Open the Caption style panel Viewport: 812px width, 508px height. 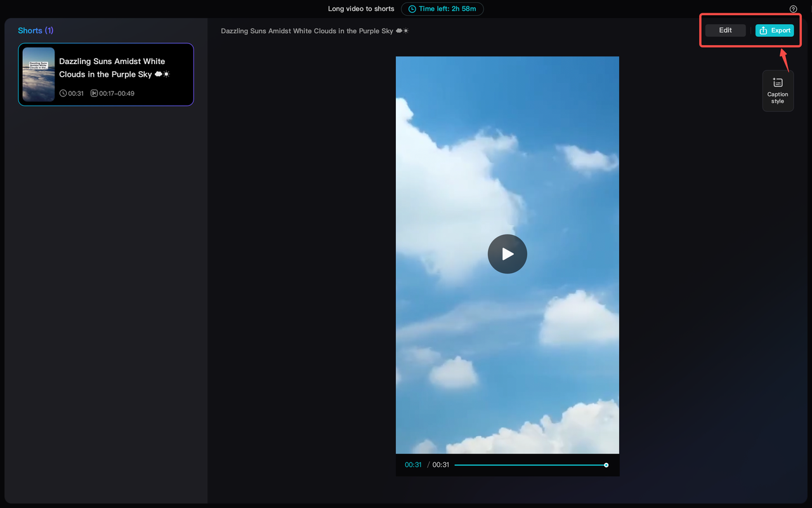pos(777,91)
